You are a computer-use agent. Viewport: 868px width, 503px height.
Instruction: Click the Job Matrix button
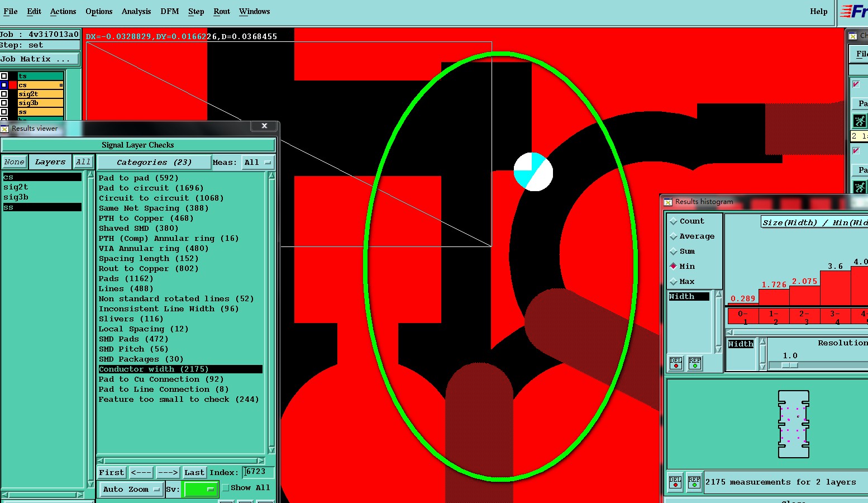pyautogui.click(x=40, y=59)
